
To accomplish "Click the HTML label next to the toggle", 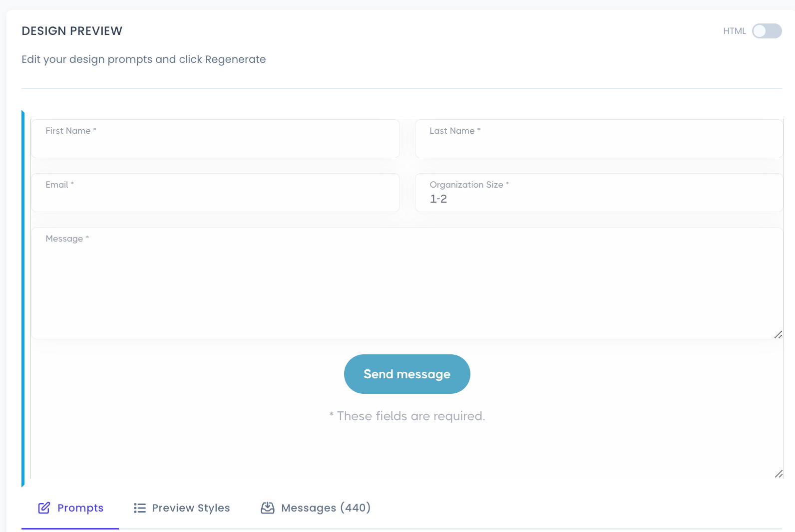I will pos(734,31).
